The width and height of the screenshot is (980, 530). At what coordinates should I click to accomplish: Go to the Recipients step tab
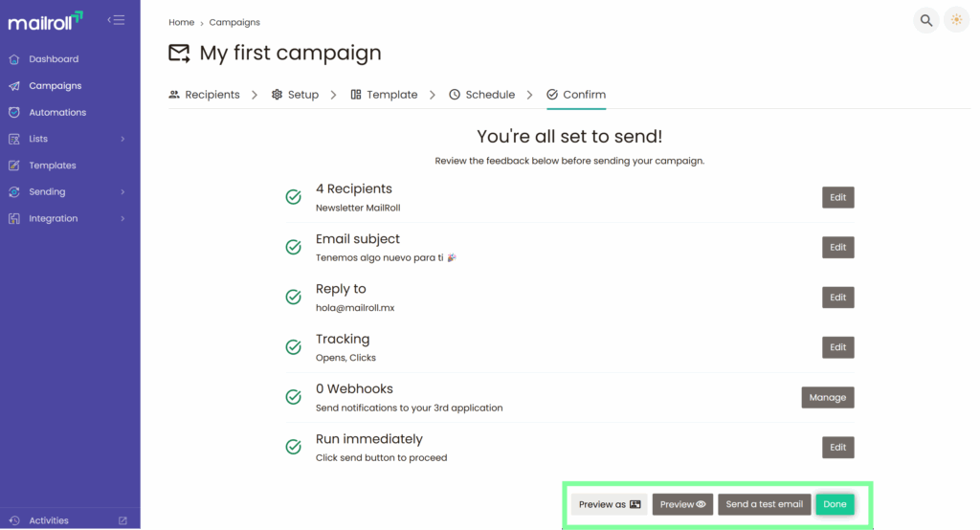(x=204, y=95)
